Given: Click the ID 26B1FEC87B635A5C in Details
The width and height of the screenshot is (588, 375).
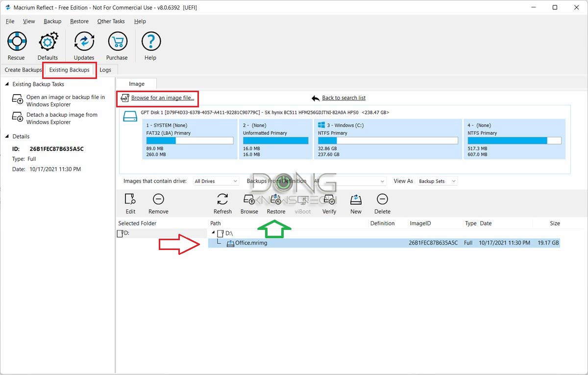Looking at the screenshot, I should 57,149.
